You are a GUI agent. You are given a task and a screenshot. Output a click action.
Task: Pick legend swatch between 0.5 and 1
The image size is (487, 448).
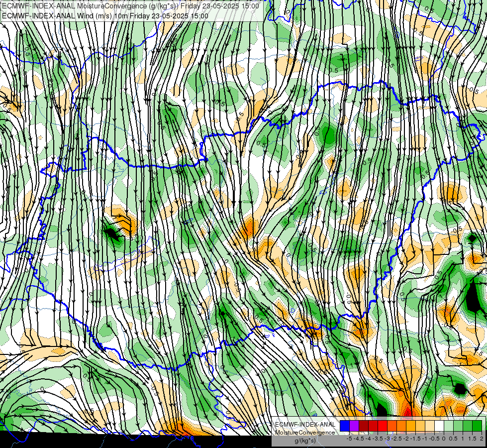point(459,426)
